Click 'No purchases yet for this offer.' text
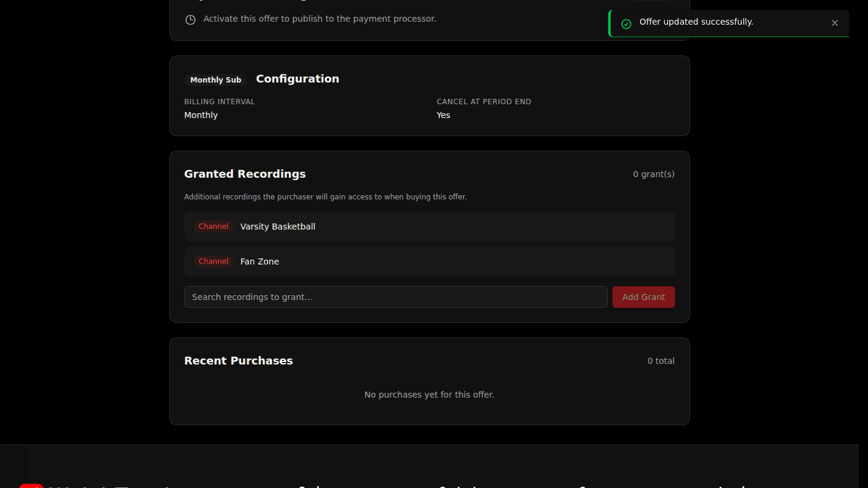This screenshot has height=488, width=868. pyautogui.click(x=429, y=395)
